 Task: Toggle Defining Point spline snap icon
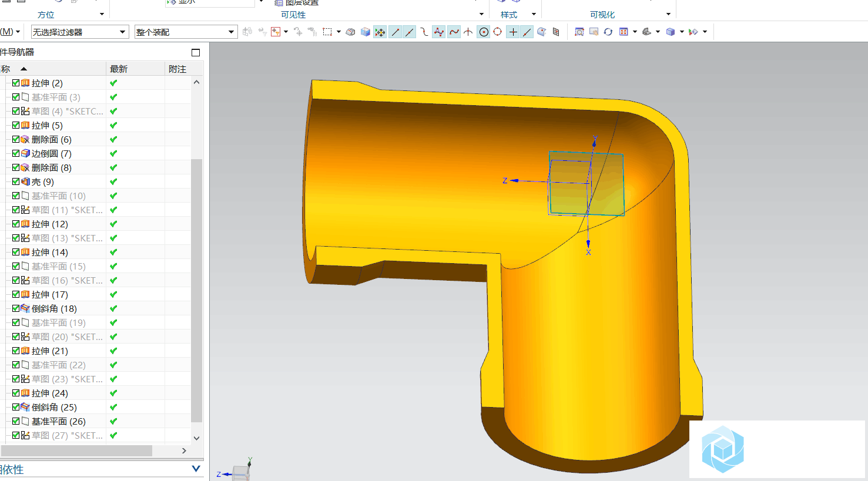[x=454, y=32]
